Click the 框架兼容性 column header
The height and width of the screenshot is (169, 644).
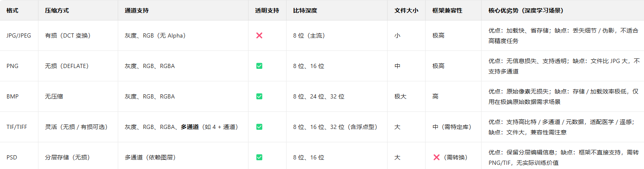[447, 10]
